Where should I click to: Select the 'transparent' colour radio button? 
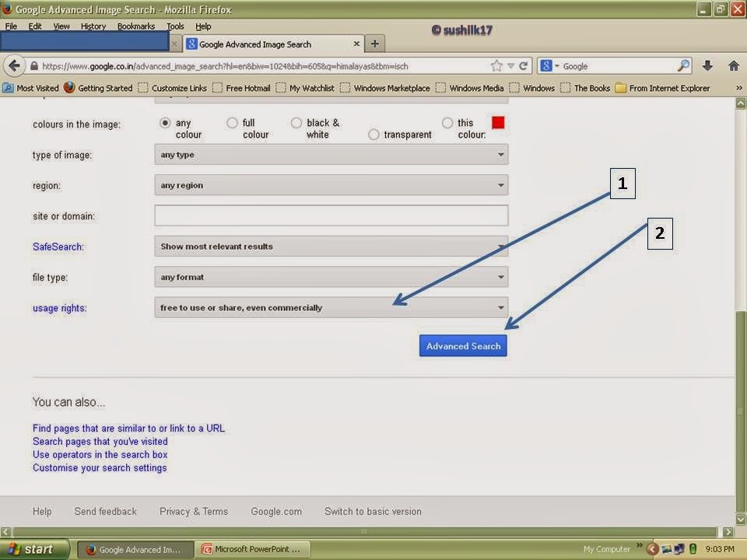(373, 135)
